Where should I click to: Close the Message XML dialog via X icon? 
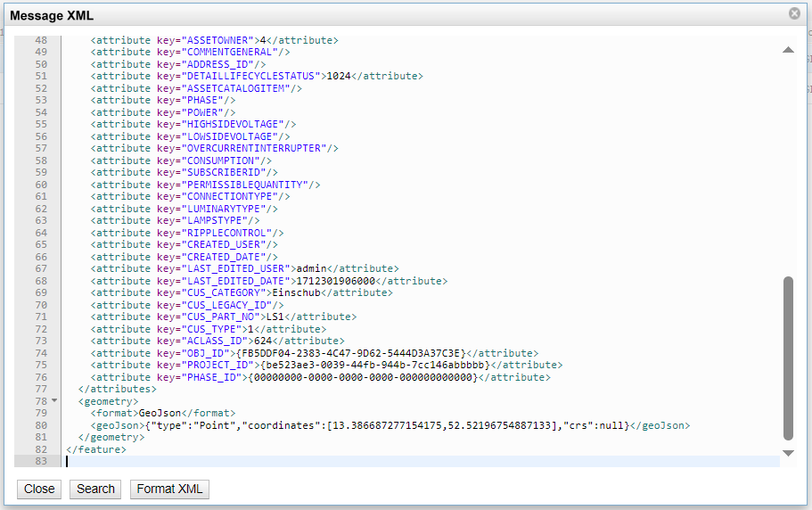tap(794, 13)
